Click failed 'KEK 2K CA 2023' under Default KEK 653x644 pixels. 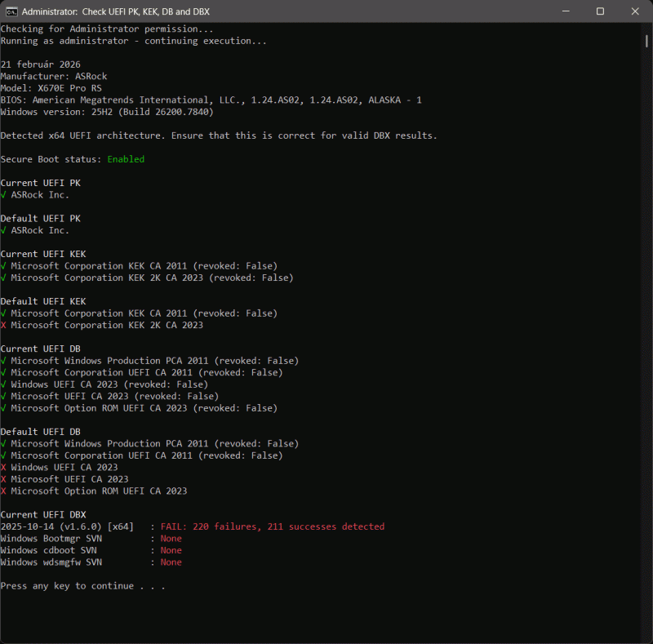point(107,326)
